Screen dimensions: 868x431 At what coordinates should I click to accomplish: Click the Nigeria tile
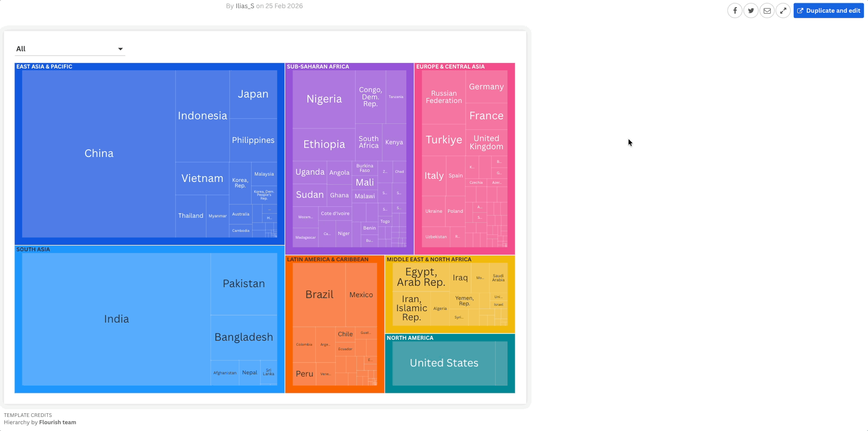(324, 99)
